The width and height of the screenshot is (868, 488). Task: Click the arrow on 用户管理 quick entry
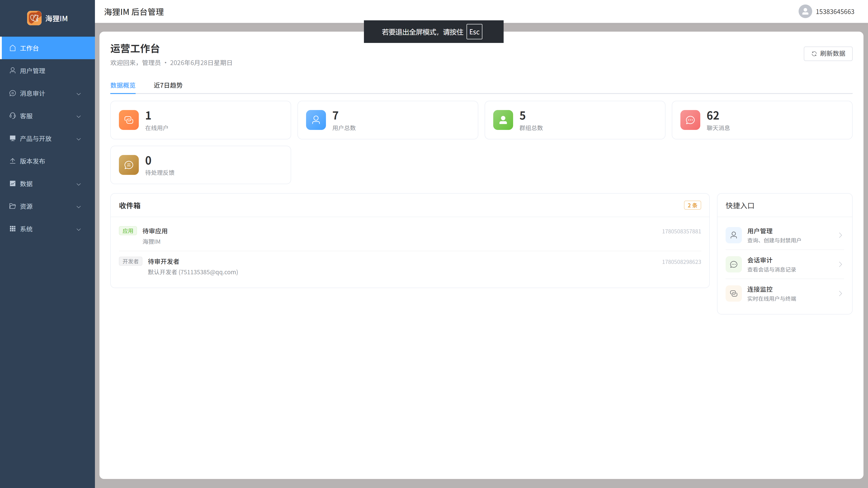pyautogui.click(x=840, y=235)
